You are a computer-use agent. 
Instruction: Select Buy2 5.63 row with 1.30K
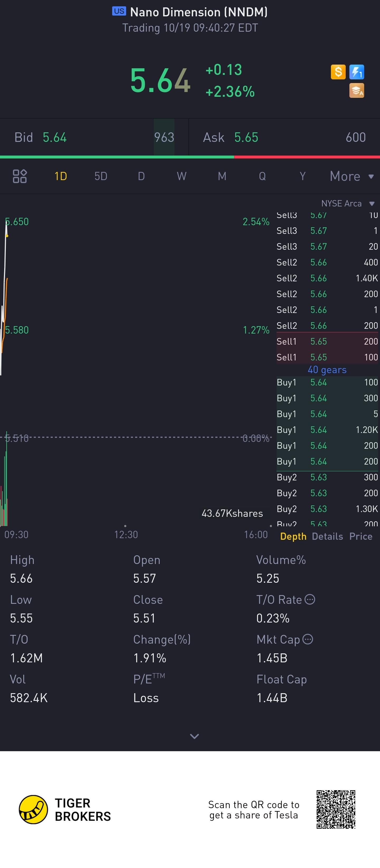point(327,509)
